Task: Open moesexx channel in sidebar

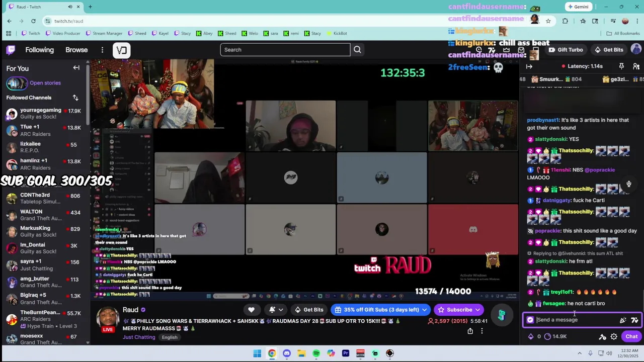Action: tap(44, 338)
